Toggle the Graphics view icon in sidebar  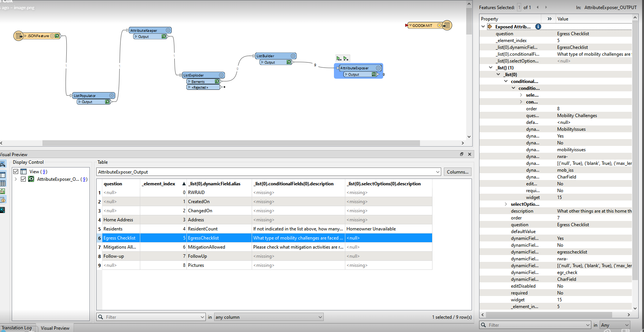(2, 191)
